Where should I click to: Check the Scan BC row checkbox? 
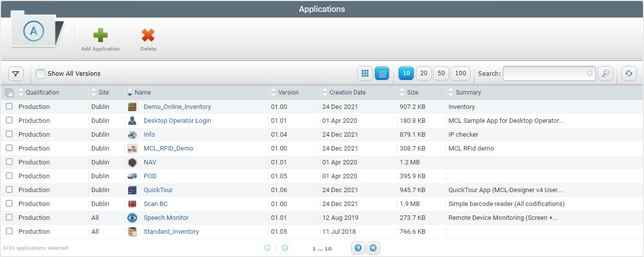pyautogui.click(x=9, y=204)
